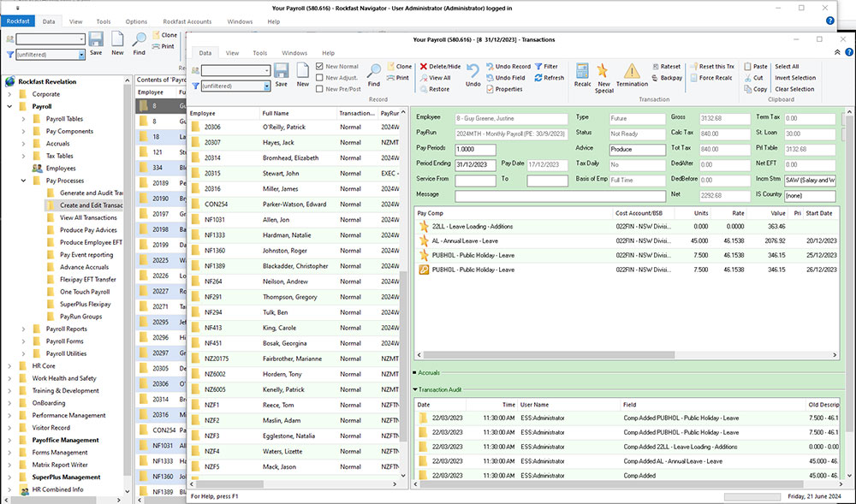Click Restore record
Image resolution: width=856 pixels, height=504 pixels.
[x=434, y=90]
